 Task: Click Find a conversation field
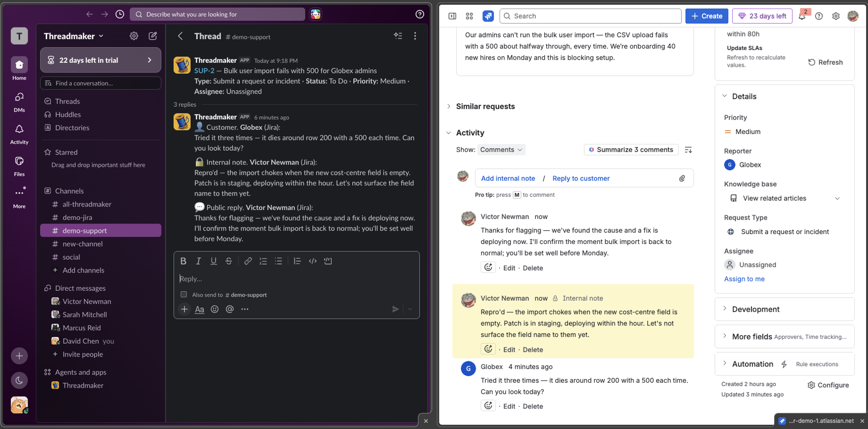coord(101,83)
